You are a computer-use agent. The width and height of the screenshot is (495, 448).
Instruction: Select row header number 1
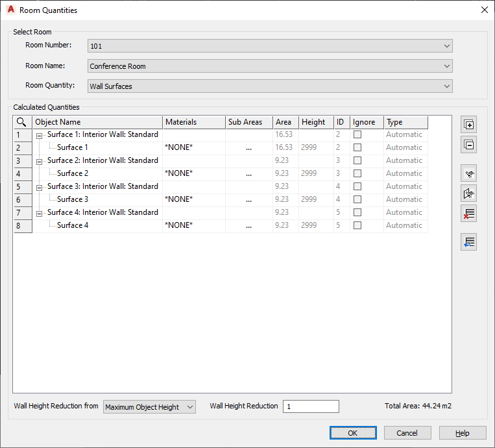coord(23,135)
